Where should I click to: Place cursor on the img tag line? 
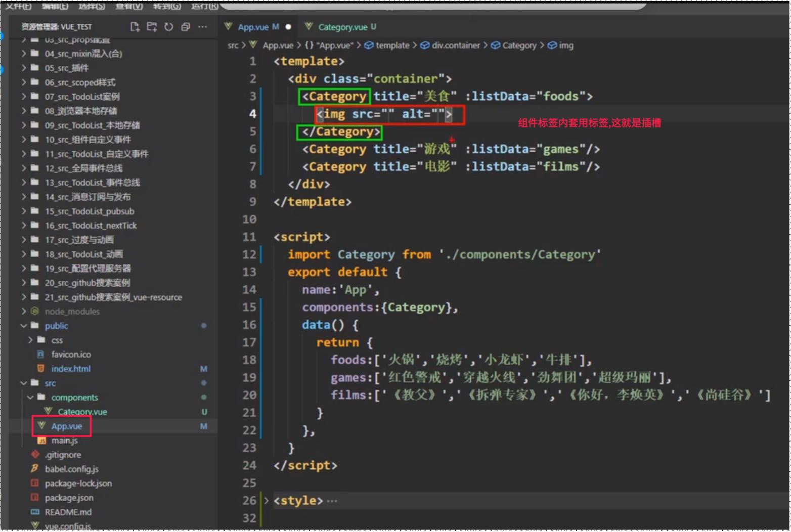[384, 114]
